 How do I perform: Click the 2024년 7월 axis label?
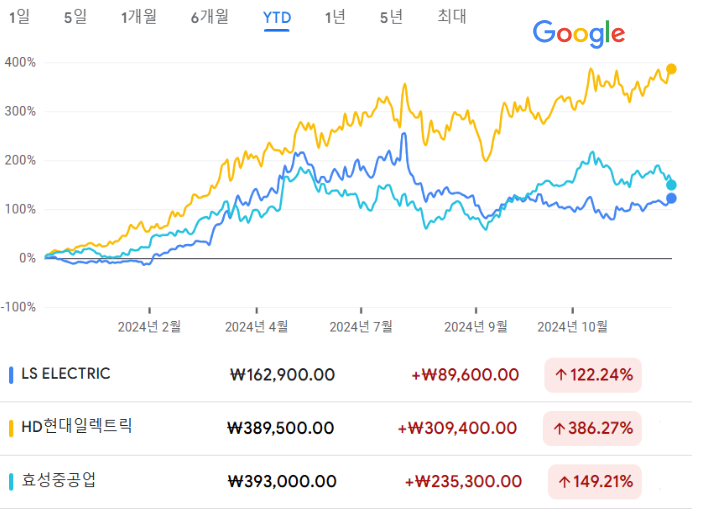coord(361,327)
